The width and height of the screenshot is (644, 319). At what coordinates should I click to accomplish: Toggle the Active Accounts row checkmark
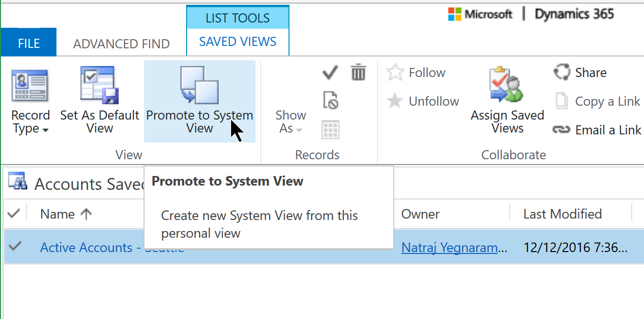pyautogui.click(x=15, y=247)
